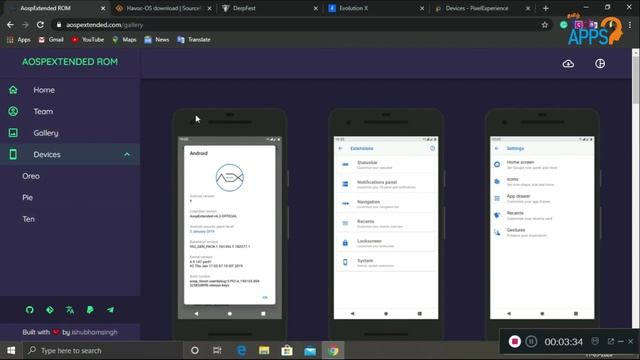Click the Devices phone icon

click(13, 154)
